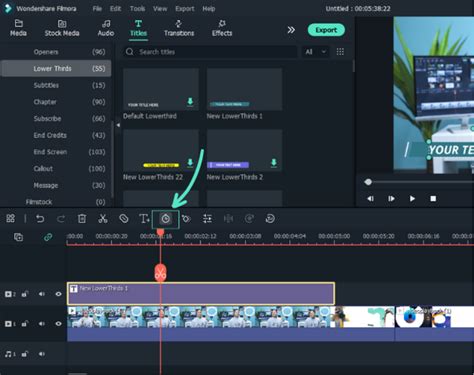Viewport: 474px width, 375px height.
Task: Open the File menu
Action: tap(97, 9)
